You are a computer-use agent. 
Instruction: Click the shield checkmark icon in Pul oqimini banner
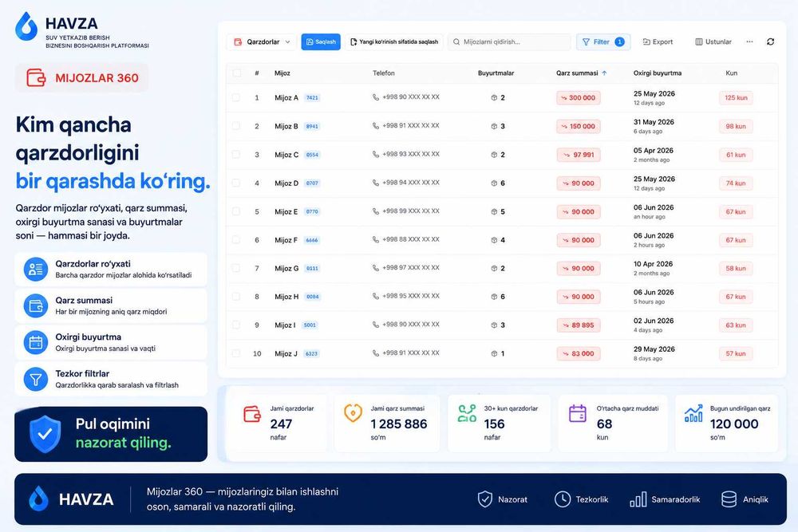45,434
